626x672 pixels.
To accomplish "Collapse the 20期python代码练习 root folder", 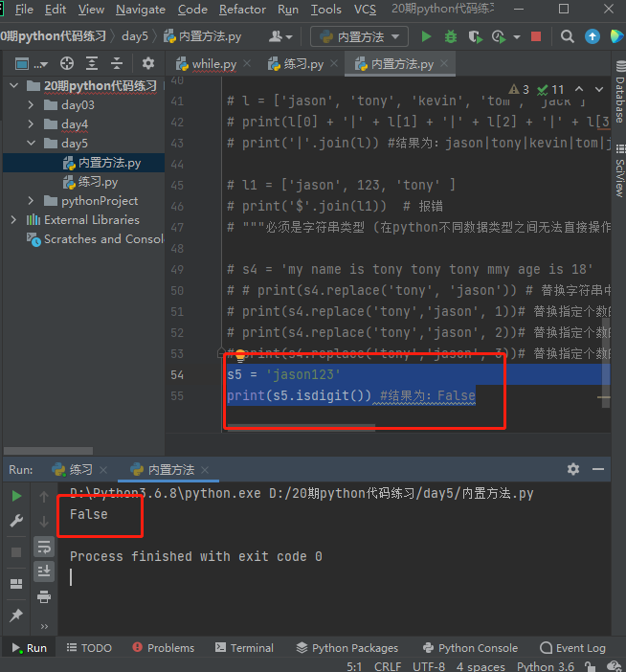I will tap(14, 86).
